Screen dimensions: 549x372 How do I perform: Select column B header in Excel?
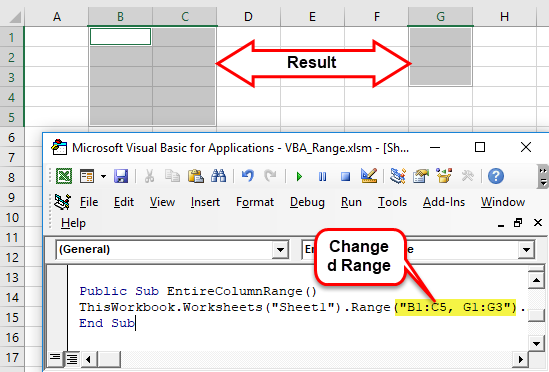pos(120,16)
